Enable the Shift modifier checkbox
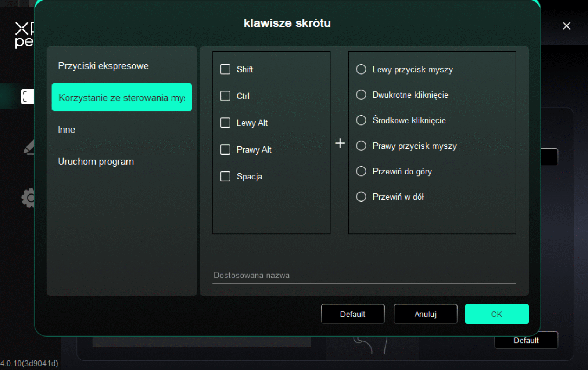 [x=225, y=69]
